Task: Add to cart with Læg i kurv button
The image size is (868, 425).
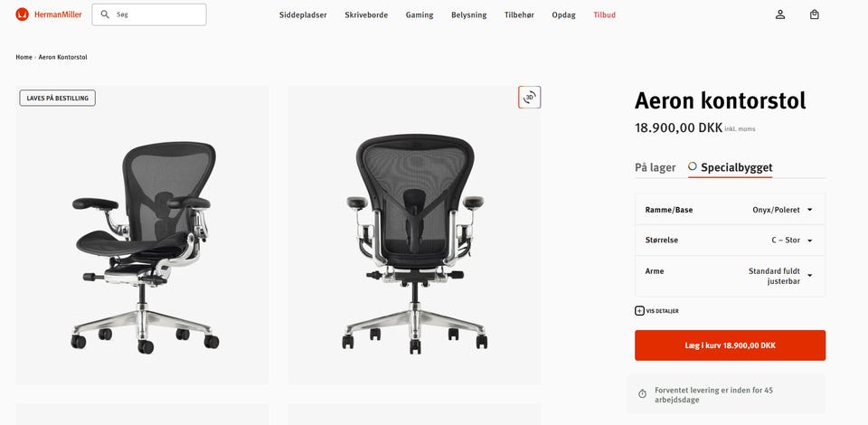Action: point(731,345)
